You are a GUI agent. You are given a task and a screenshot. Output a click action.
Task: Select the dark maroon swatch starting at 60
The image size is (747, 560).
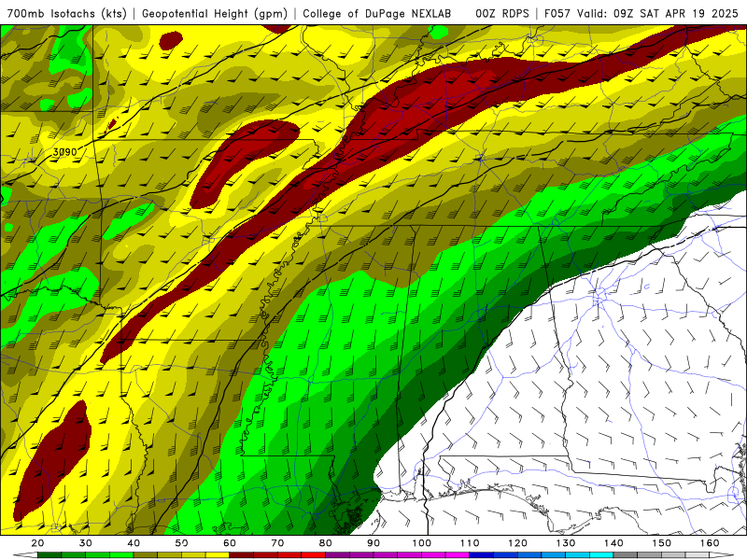click(x=242, y=554)
